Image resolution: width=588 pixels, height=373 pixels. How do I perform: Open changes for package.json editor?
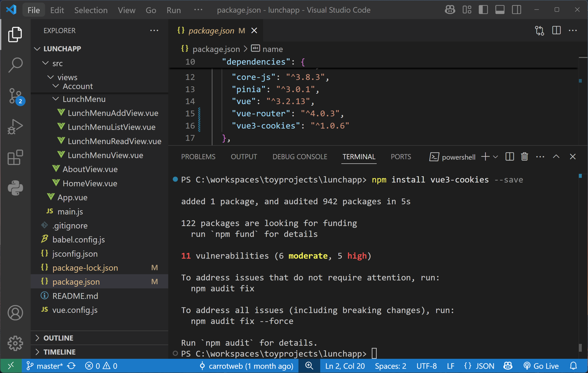540,31
